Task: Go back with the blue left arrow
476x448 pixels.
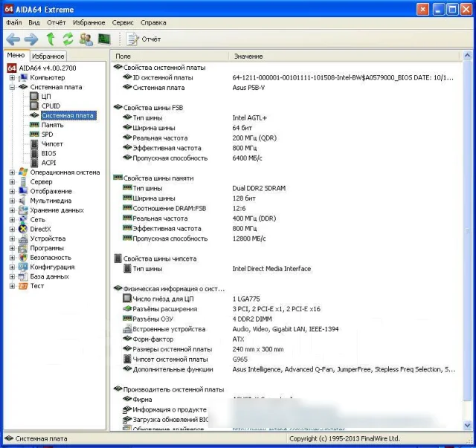Action: (13, 39)
